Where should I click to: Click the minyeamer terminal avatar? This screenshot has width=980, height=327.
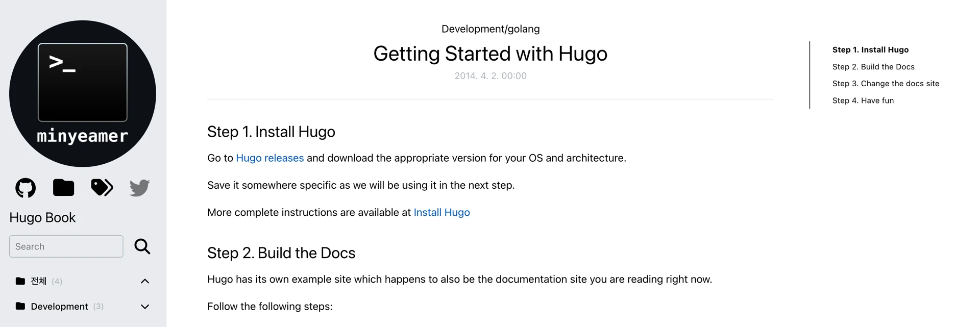point(83,94)
